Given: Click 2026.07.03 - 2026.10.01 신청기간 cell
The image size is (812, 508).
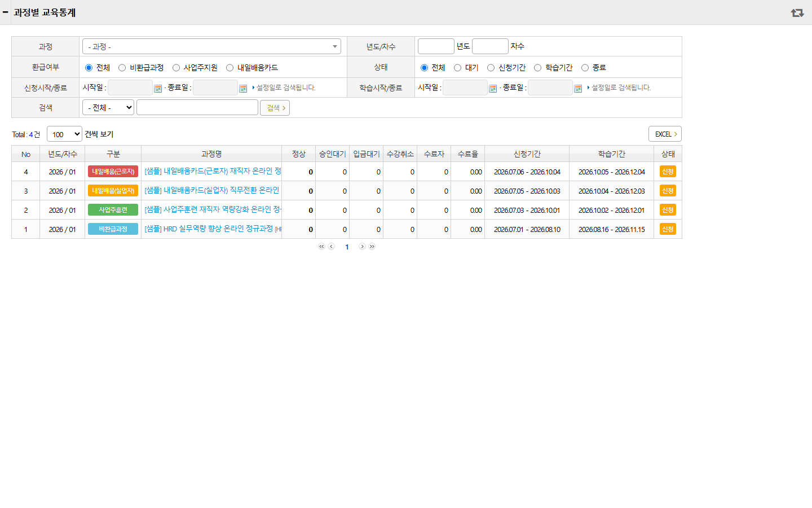Looking at the screenshot, I should pyautogui.click(x=527, y=211).
